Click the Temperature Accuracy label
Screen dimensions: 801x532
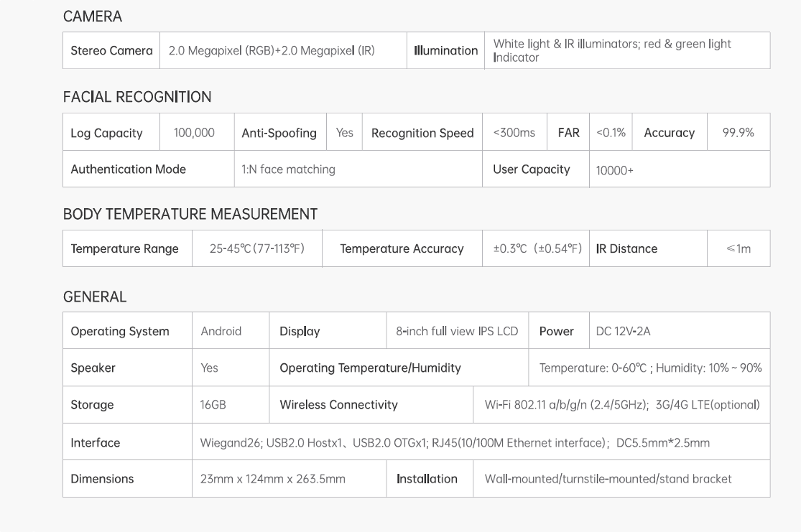(402, 248)
